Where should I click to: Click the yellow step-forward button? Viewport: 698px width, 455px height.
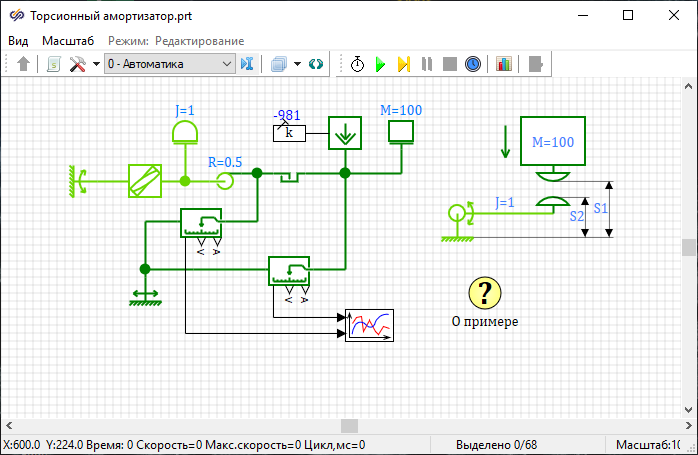(x=403, y=64)
